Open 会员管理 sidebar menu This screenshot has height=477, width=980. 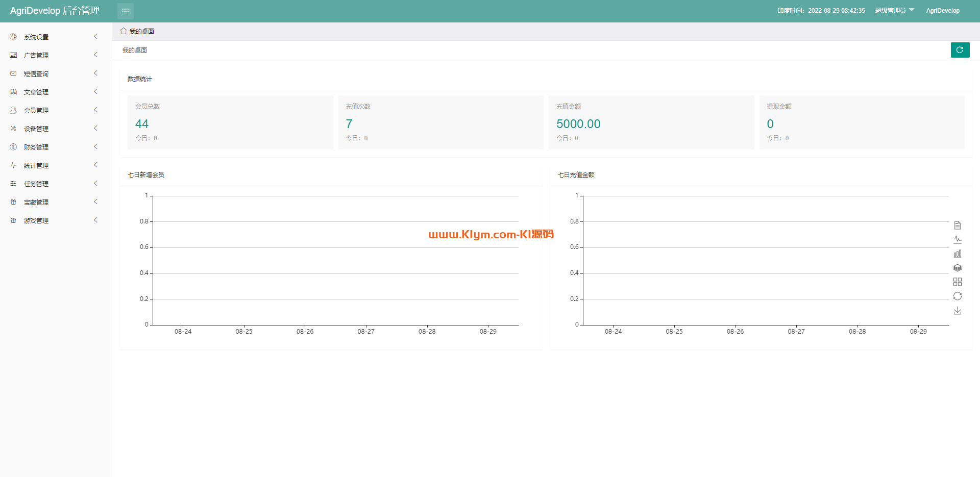click(36, 111)
